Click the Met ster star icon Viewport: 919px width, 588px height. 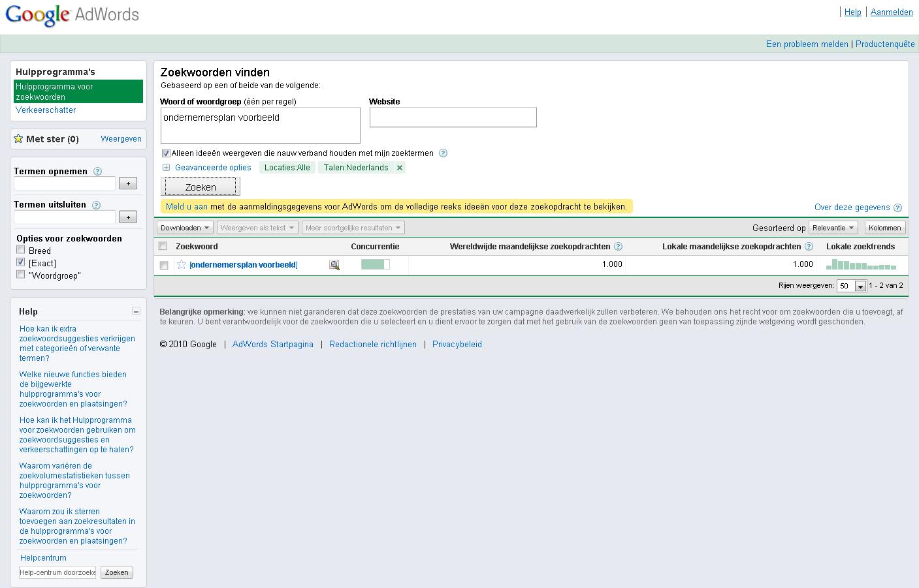(18, 139)
